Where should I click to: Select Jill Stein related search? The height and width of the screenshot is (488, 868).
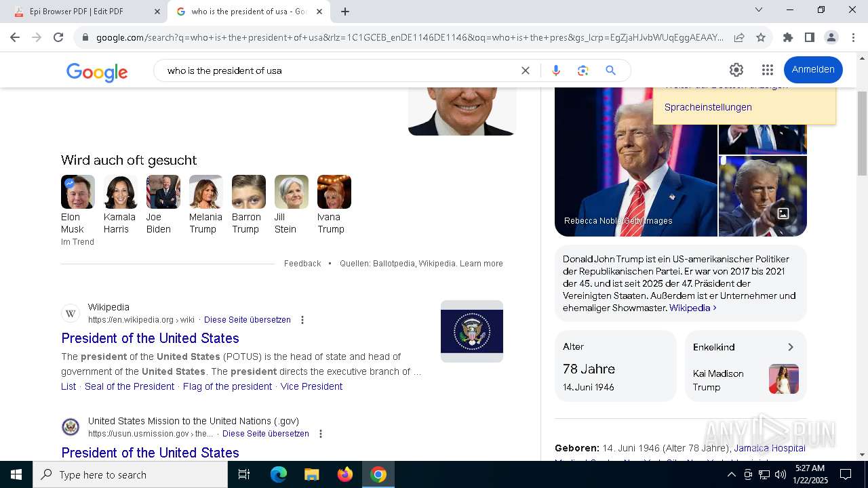(x=291, y=204)
